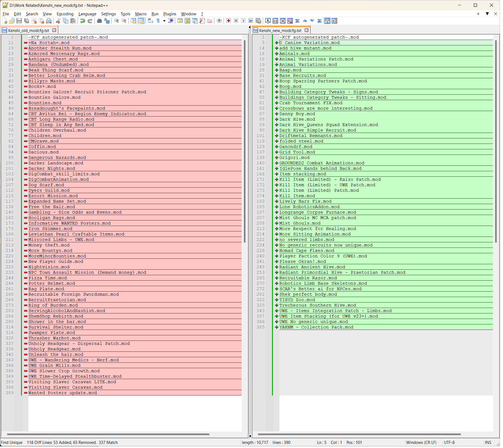Open Find with the binoculars icon
This screenshot has width=503, height=448.
(x=99, y=21)
